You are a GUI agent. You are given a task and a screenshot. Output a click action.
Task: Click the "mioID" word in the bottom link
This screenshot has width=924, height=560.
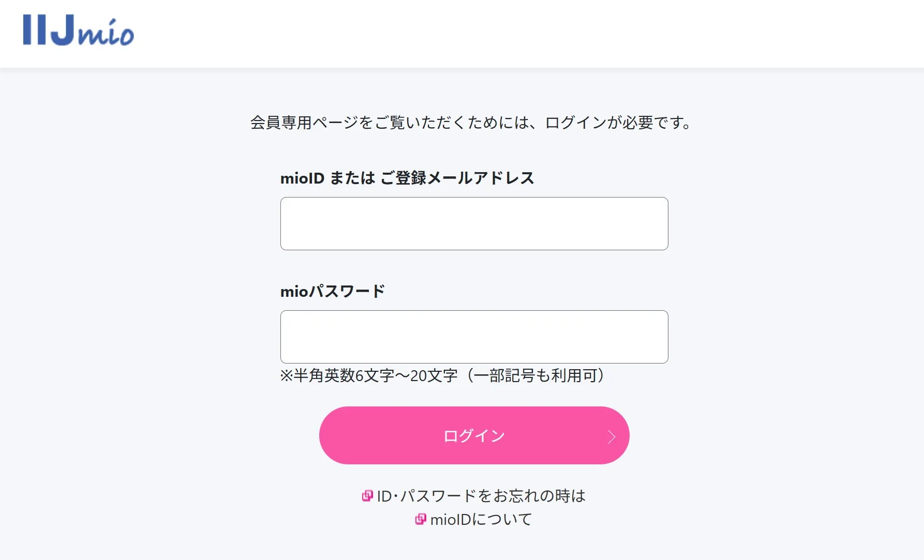(x=451, y=519)
